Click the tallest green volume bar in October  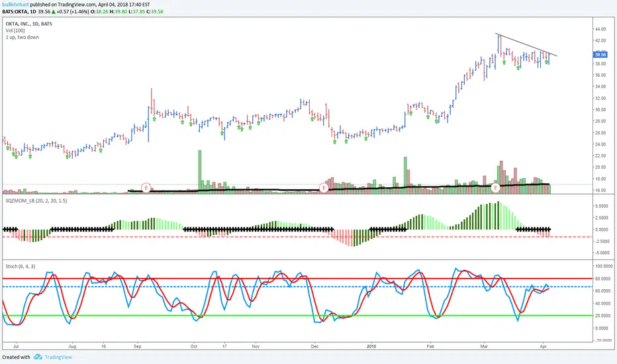click(199, 172)
